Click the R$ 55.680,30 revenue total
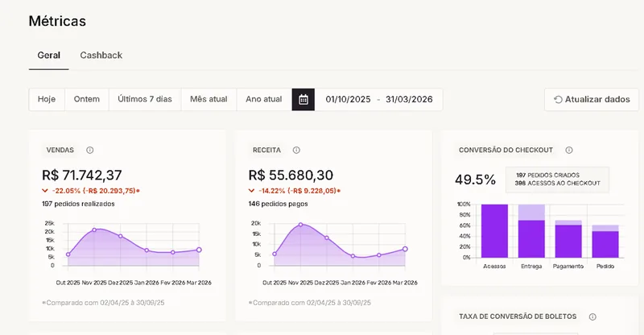This screenshot has height=335, width=644. 291,175
